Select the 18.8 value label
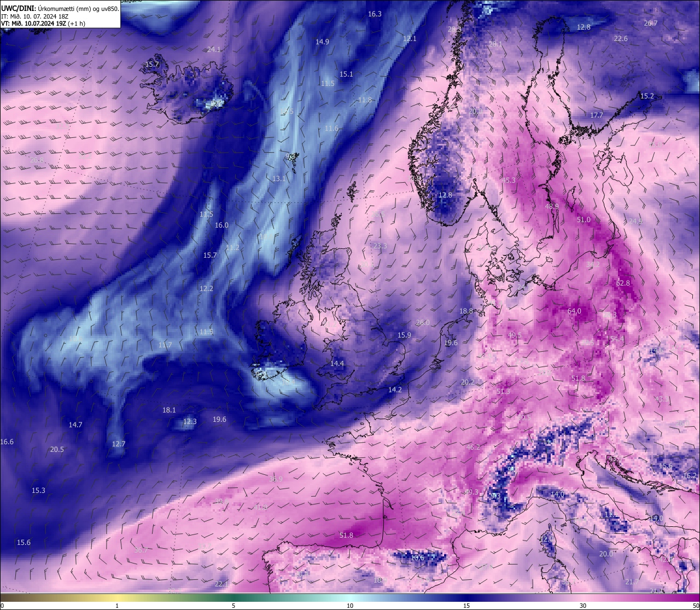 (x=466, y=311)
